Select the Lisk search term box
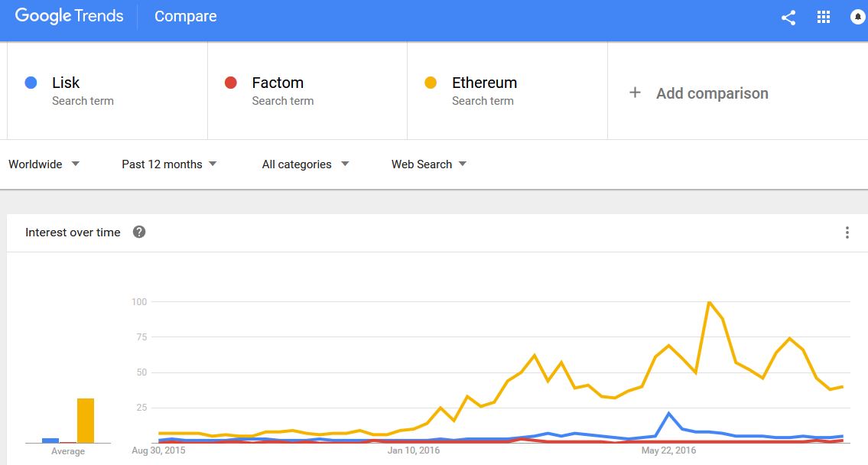The width and height of the screenshot is (868, 465). click(107, 91)
